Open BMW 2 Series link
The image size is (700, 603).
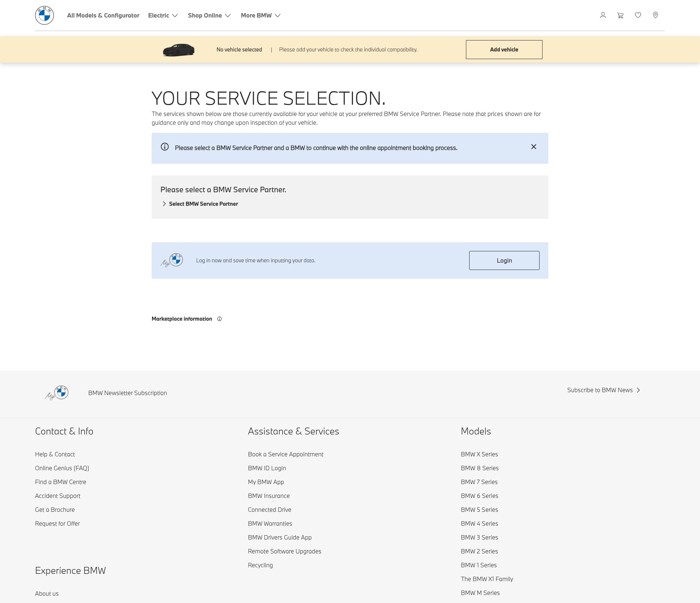tap(479, 552)
